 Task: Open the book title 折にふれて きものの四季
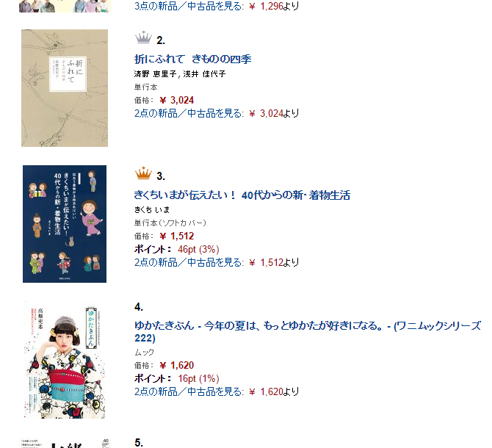192,59
